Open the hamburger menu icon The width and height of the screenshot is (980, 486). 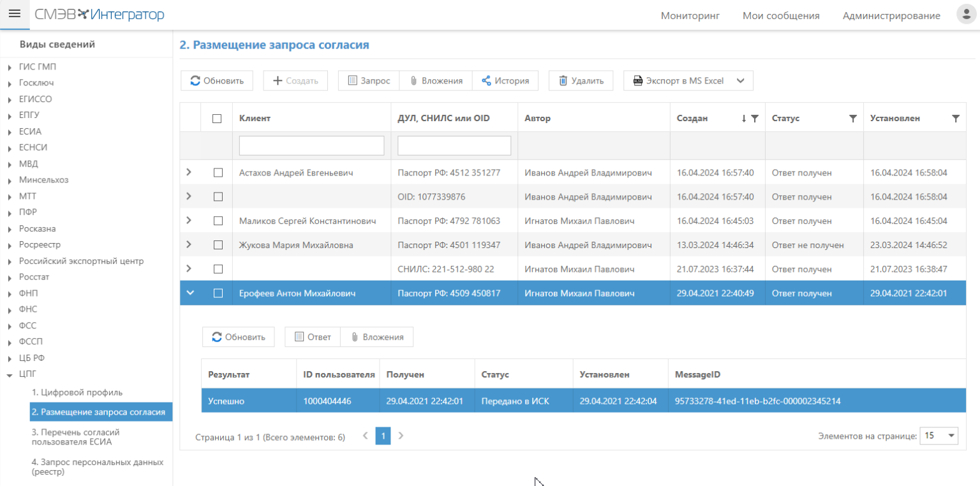pyautogui.click(x=14, y=14)
